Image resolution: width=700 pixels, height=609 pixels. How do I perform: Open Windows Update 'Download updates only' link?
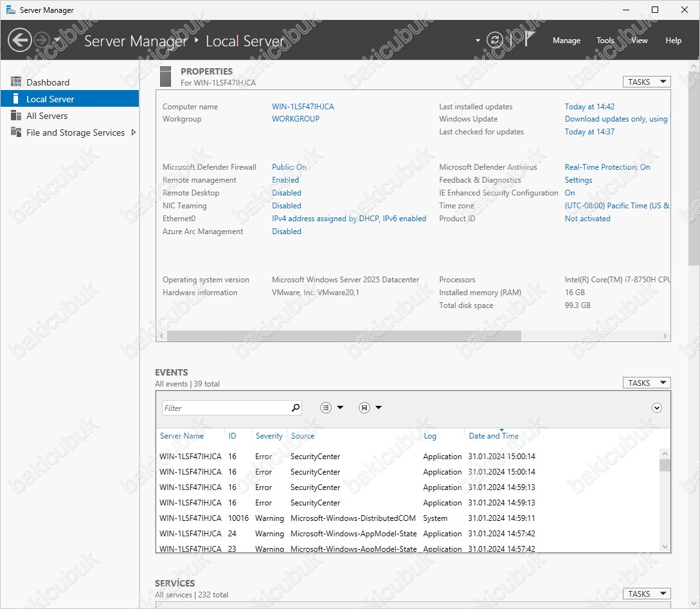[617, 119]
